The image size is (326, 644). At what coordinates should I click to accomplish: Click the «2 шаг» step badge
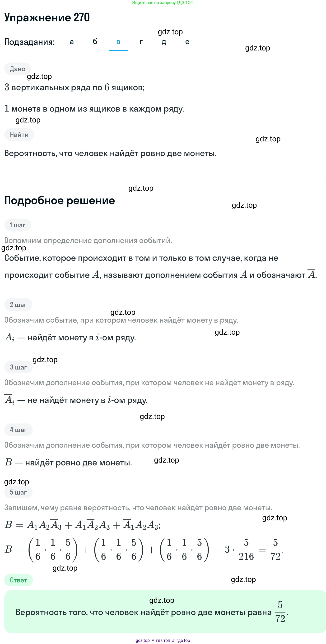point(18,305)
